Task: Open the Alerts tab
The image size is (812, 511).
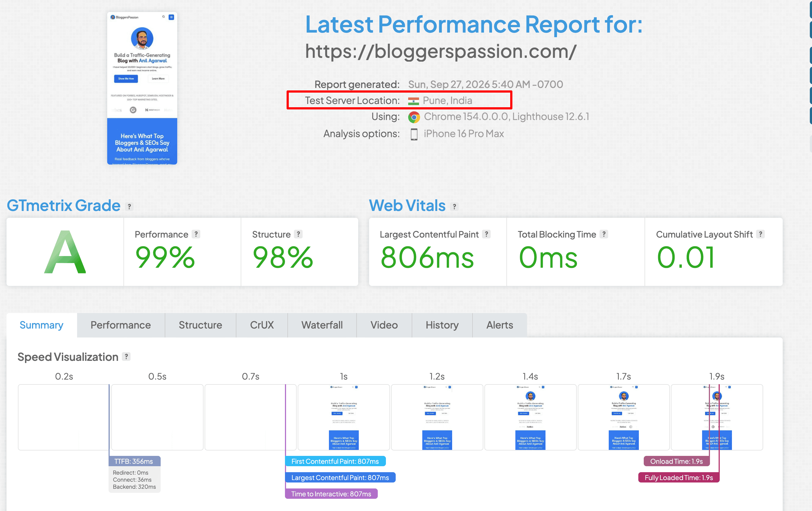Action: (x=500, y=325)
